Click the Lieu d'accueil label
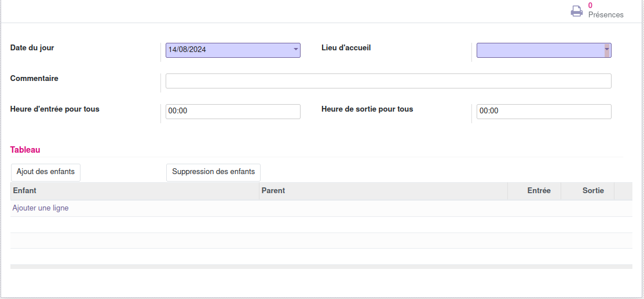This screenshot has height=299, width=644. click(x=346, y=48)
